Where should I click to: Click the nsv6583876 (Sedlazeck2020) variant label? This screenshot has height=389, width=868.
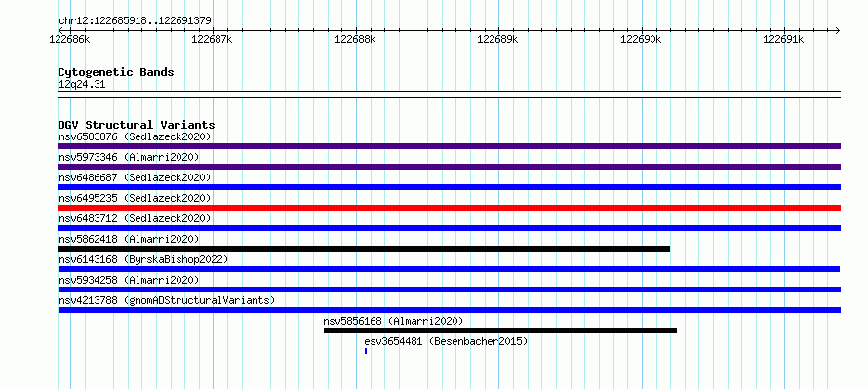135,136
